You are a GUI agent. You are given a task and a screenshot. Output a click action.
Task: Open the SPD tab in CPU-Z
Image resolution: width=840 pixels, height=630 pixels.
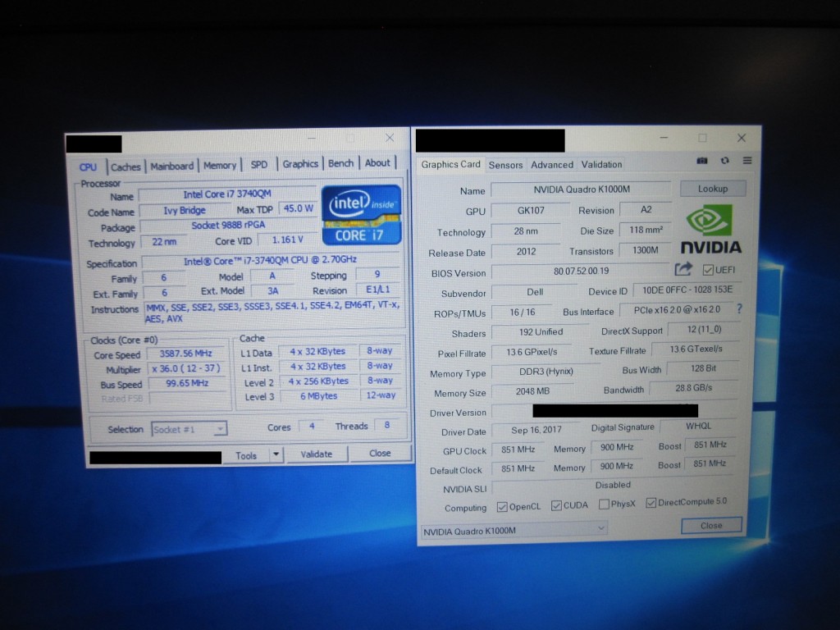click(x=259, y=164)
